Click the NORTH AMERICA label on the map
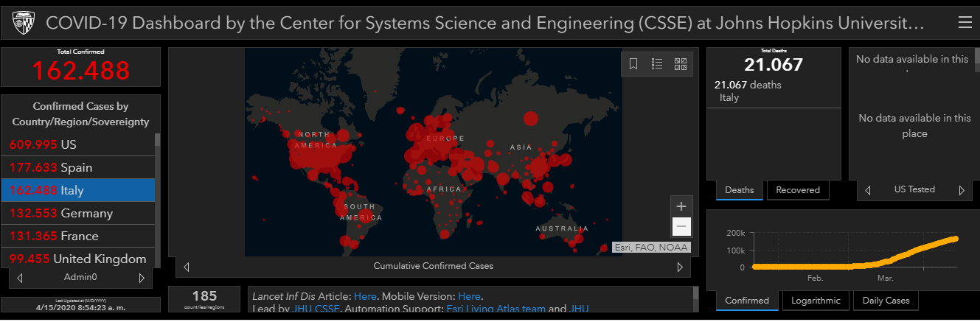Image resolution: width=980 pixels, height=322 pixels. point(316,140)
